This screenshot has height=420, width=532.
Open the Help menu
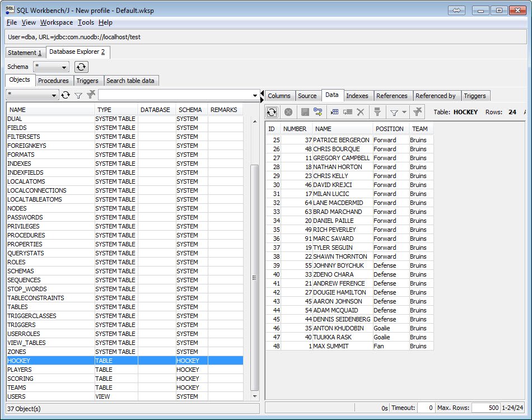tap(105, 22)
